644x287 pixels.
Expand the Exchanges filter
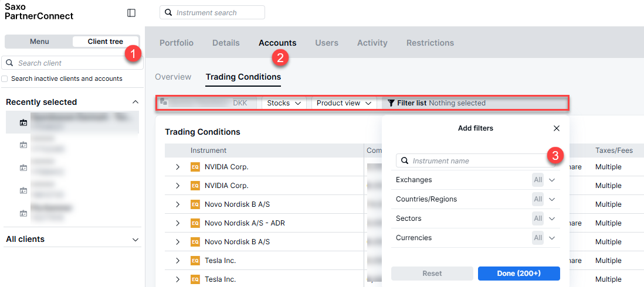(551, 180)
